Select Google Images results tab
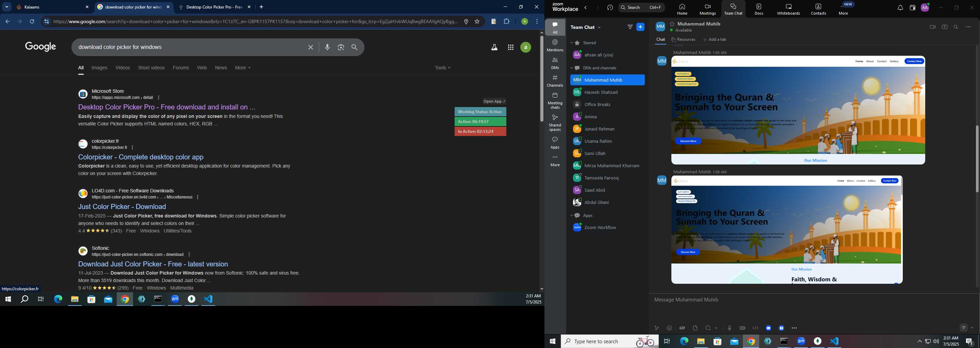The image size is (980, 348). [99, 68]
